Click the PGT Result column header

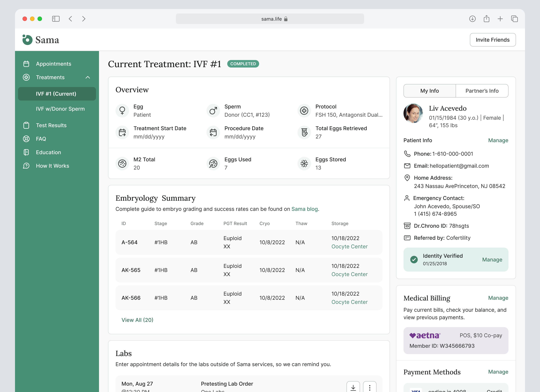(x=235, y=224)
